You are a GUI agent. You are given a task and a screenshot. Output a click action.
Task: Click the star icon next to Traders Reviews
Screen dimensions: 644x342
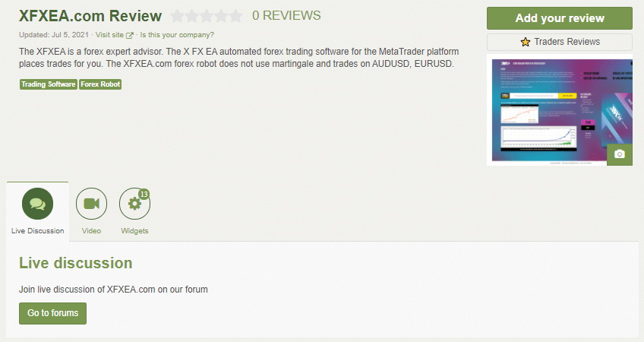(526, 42)
